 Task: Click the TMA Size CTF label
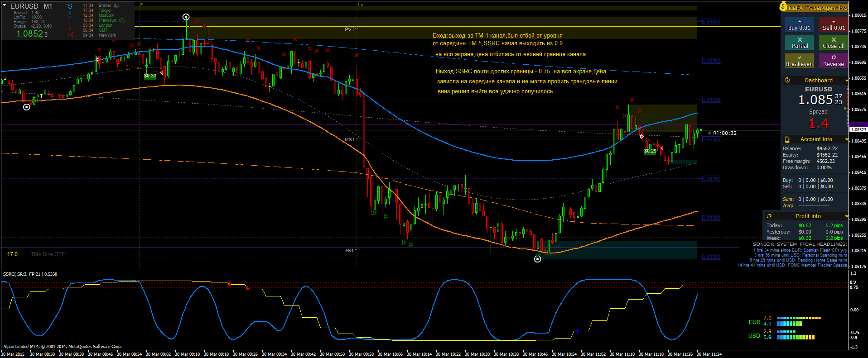pyautogui.click(x=48, y=254)
